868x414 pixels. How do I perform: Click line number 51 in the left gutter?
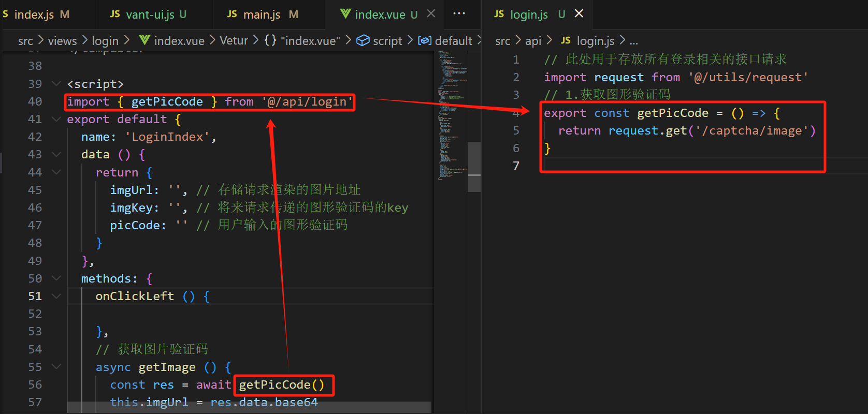[x=35, y=296]
